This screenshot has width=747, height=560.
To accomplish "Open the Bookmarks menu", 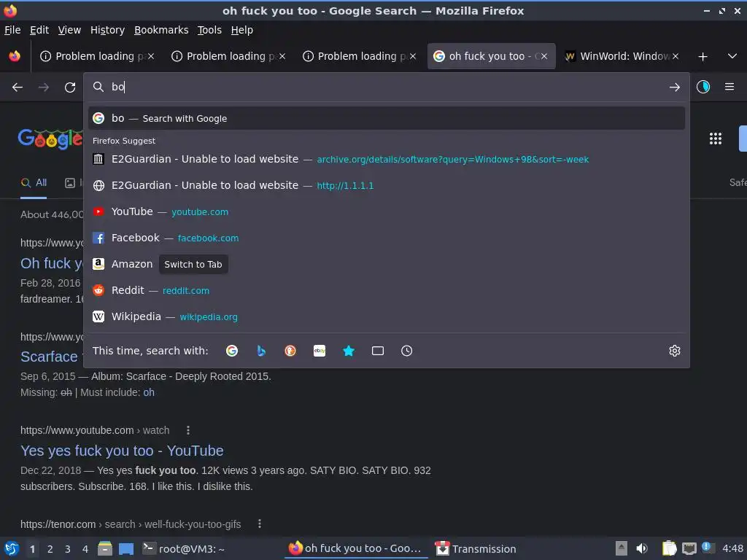I will pyautogui.click(x=161, y=30).
